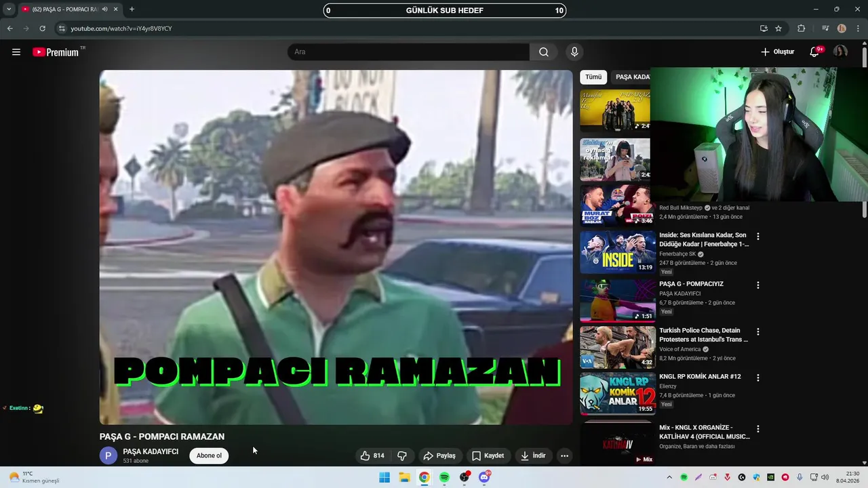Show hidden tray icons chevron
Image resolution: width=868 pixels, height=488 pixels.
coord(669,477)
